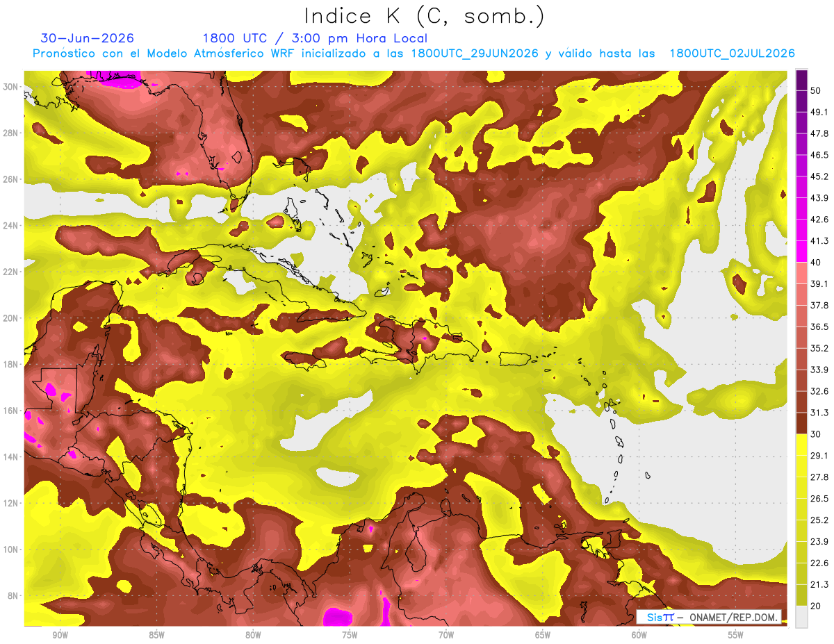Viewport: 834px width, 644px height.
Task: Click the color bar label "25.2"
Action: tap(819, 520)
